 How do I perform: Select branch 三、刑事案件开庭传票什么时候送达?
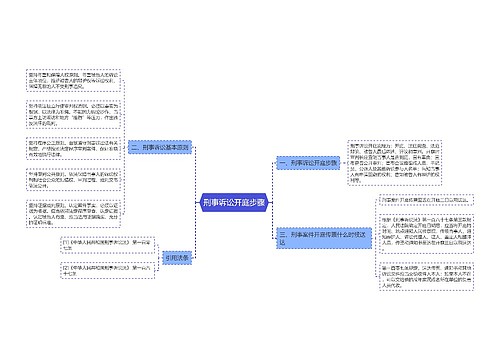324,238
